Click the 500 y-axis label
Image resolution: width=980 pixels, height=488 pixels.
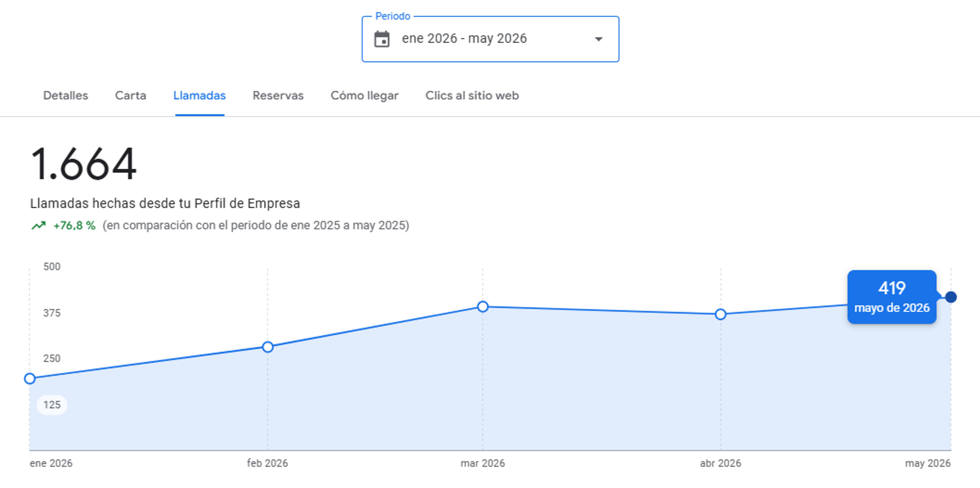click(x=52, y=266)
